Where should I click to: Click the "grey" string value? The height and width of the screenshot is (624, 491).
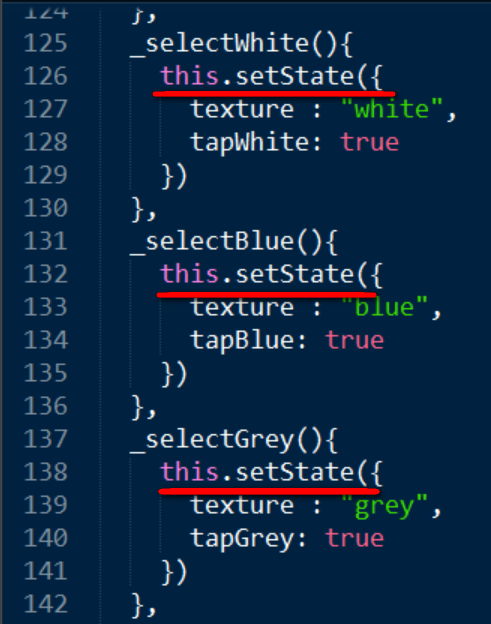tap(384, 506)
